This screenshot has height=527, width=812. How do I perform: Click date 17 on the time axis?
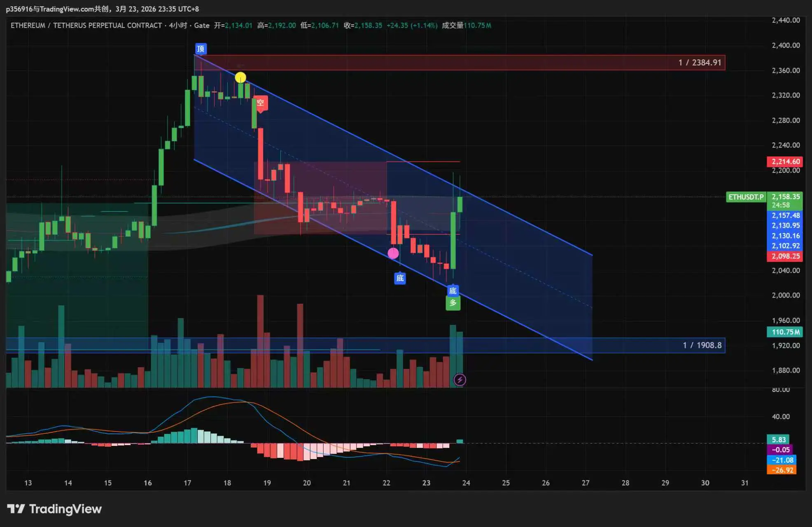point(187,483)
